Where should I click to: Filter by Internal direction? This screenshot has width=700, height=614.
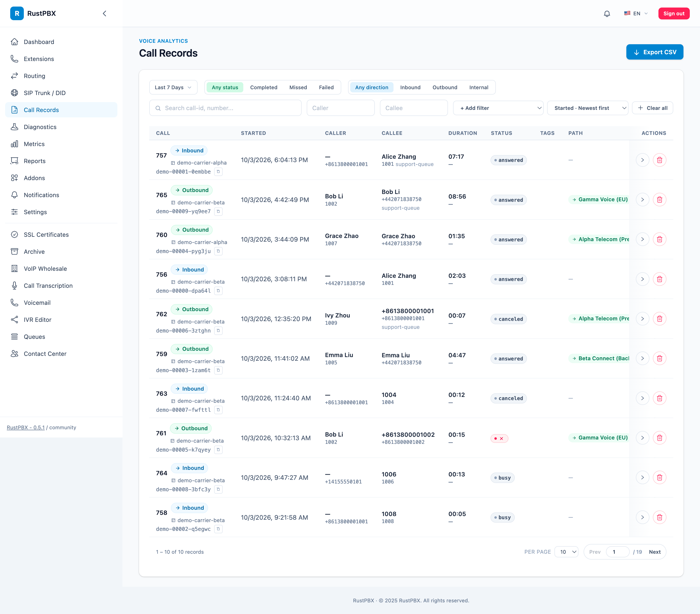coord(478,87)
